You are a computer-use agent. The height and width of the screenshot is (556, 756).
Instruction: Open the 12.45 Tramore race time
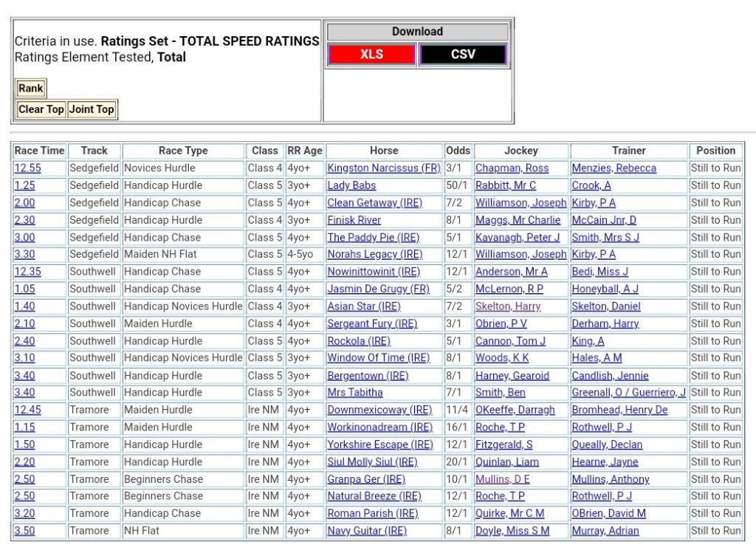tap(27, 410)
